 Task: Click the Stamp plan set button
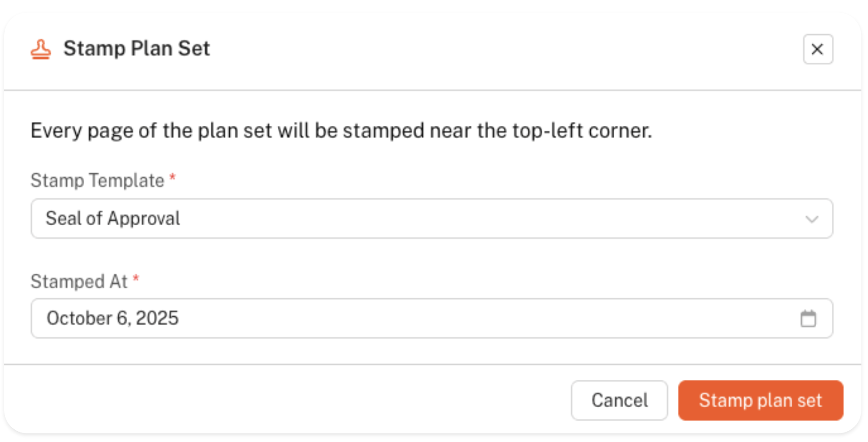[x=760, y=401]
